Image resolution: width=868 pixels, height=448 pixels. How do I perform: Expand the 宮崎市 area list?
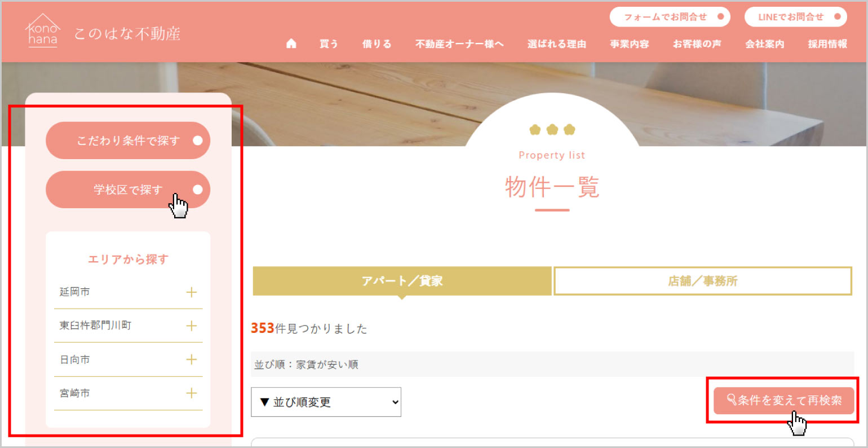[x=192, y=393]
